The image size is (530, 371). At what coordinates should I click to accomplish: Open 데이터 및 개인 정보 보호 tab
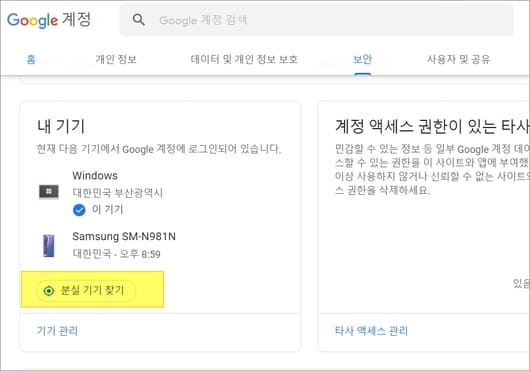click(244, 59)
